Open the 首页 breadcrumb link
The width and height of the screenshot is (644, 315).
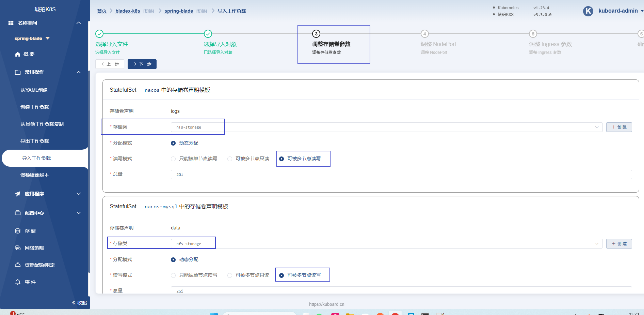(x=102, y=11)
